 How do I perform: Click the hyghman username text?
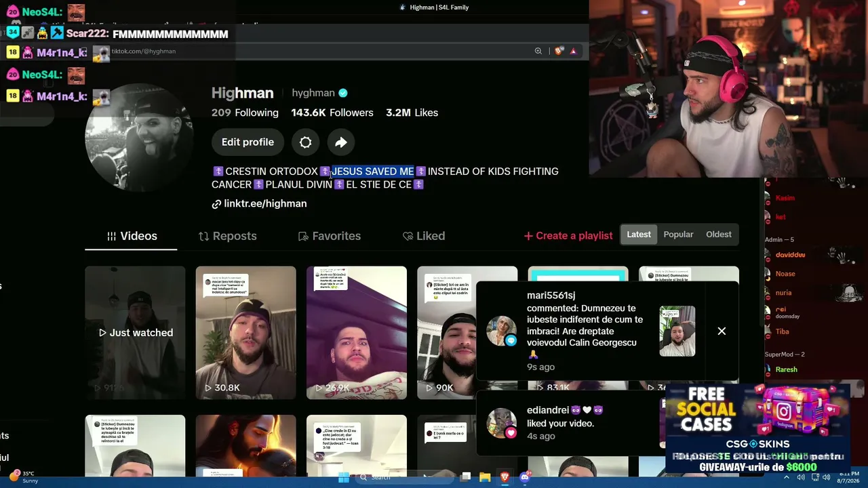click(313, 93)
